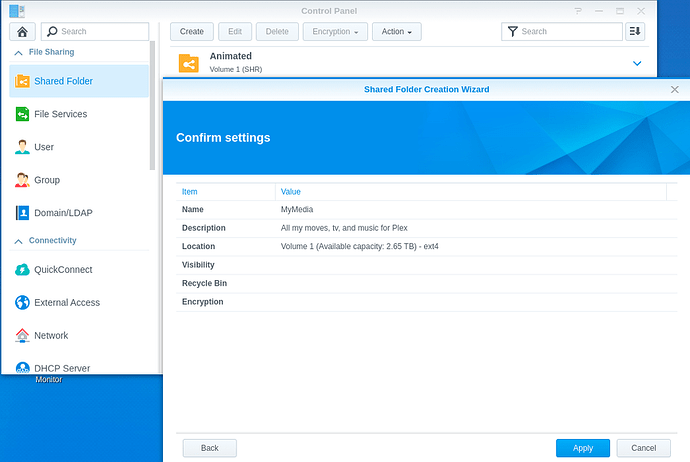Click the Value column header
The image size is (690, 462).
[471, 192]
